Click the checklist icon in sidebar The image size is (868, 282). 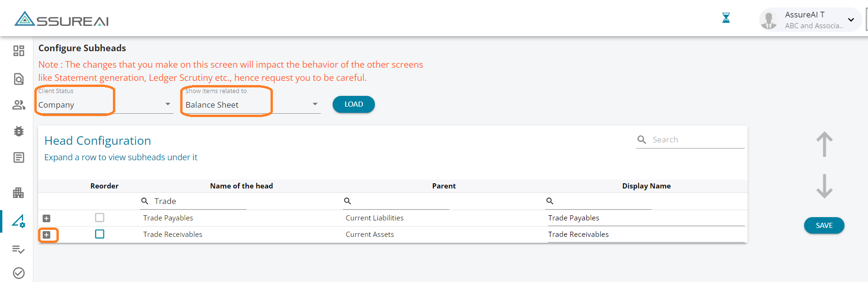click(19, 249)
